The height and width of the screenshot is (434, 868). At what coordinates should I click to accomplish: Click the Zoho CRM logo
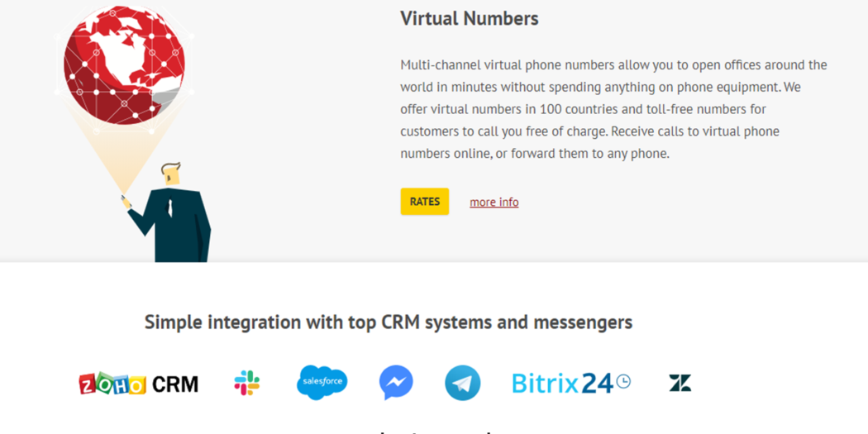click(x=138, y=383)
